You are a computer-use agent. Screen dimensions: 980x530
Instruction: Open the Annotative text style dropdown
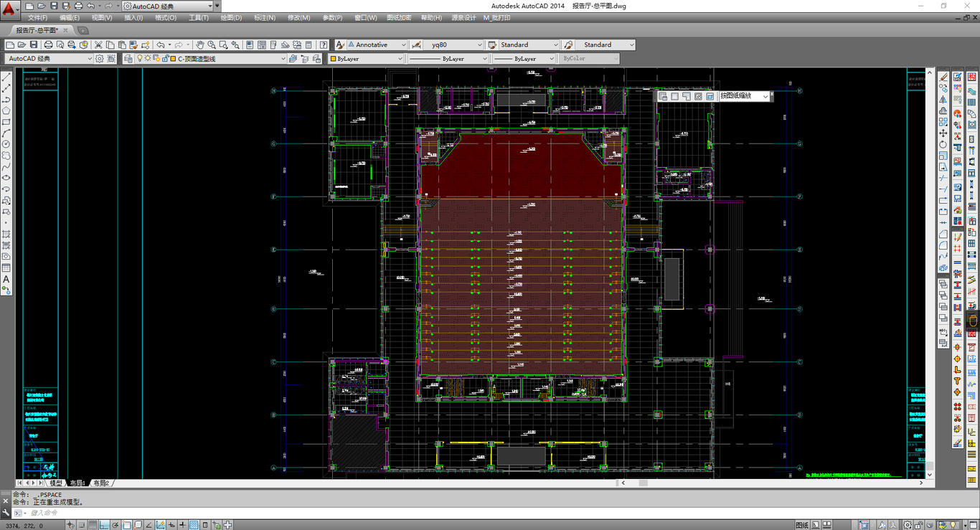377,44
